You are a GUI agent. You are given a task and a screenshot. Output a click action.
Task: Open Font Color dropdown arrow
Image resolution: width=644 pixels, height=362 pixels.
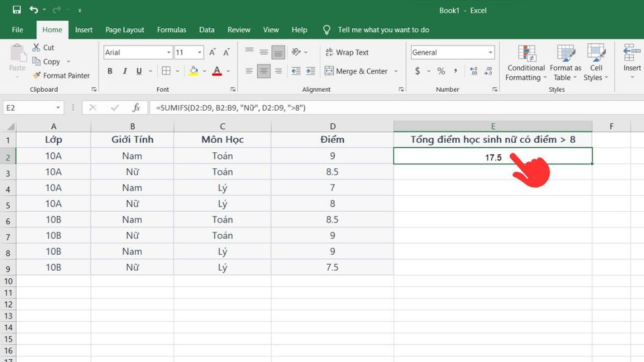pos(228,71)
